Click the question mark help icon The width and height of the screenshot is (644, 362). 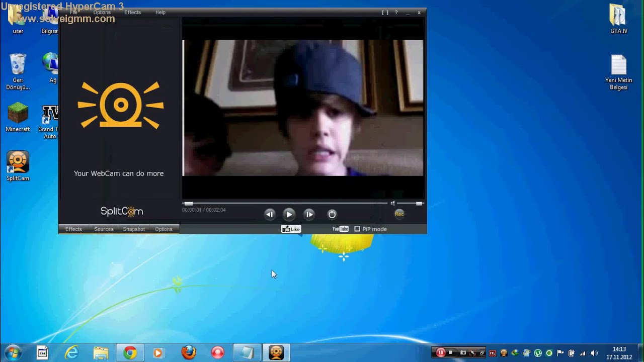(x=396, y=13)
